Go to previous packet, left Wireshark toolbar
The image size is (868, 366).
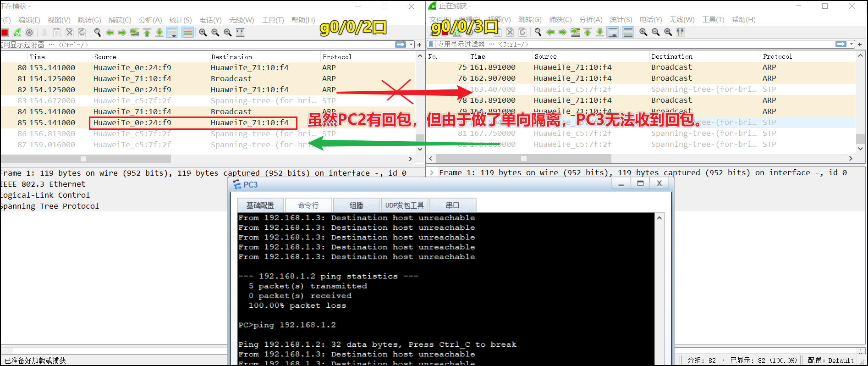click(x=110, y=33)
